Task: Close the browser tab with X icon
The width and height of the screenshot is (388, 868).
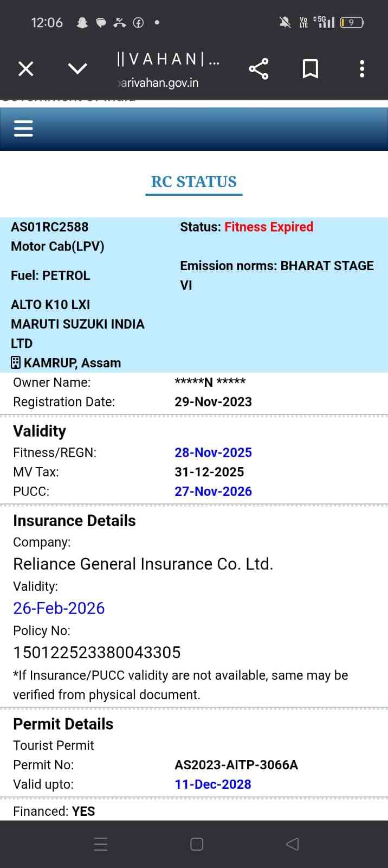Action: [26, 69]
